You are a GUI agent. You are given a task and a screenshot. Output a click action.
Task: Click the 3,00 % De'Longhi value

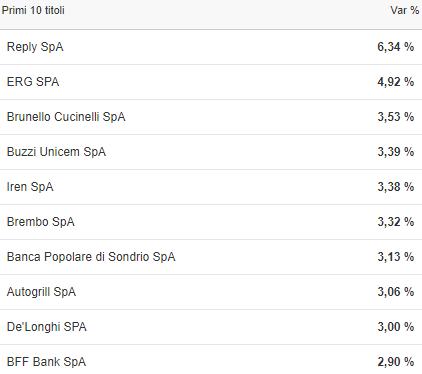click(x=396, y=327)
